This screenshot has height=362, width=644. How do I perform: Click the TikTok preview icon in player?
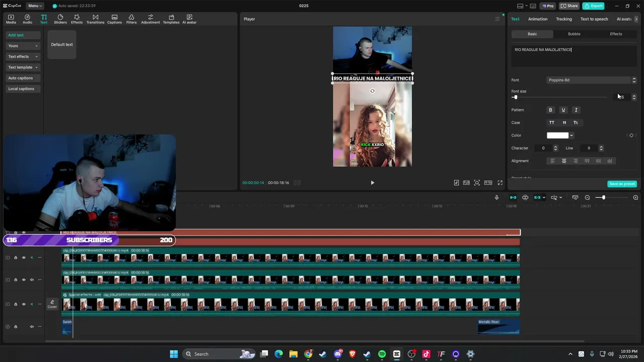(x=456, y=183)
